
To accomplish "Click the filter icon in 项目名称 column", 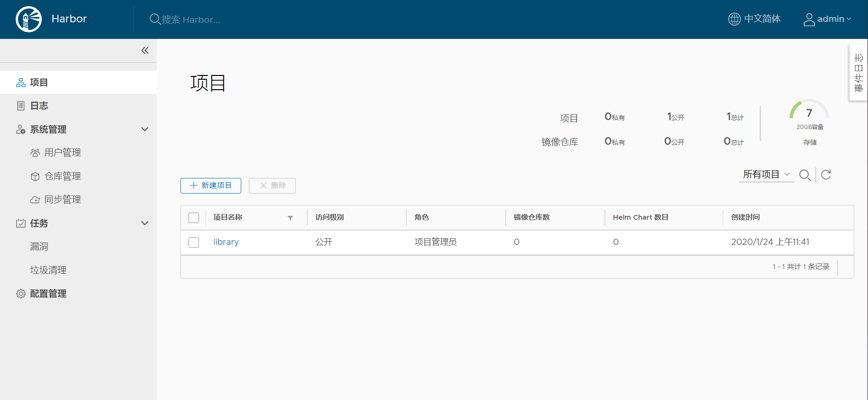I will coord(290,218).
